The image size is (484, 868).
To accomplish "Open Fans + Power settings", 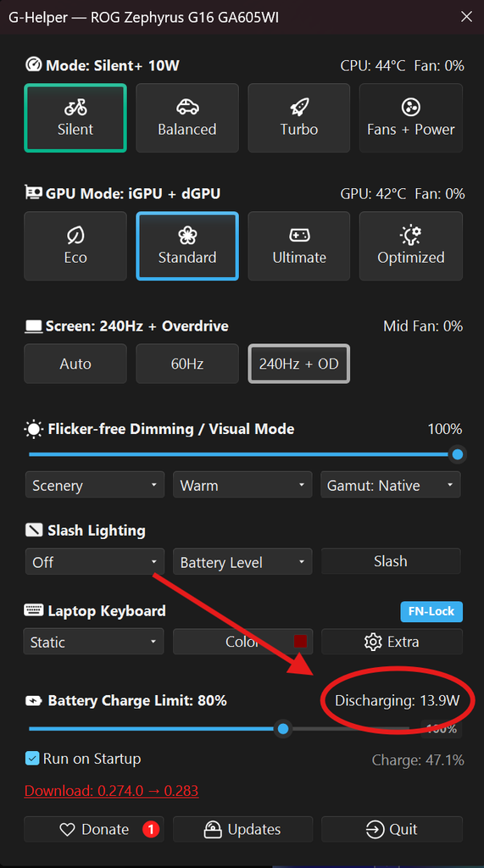I will click(x=411, y=118).
